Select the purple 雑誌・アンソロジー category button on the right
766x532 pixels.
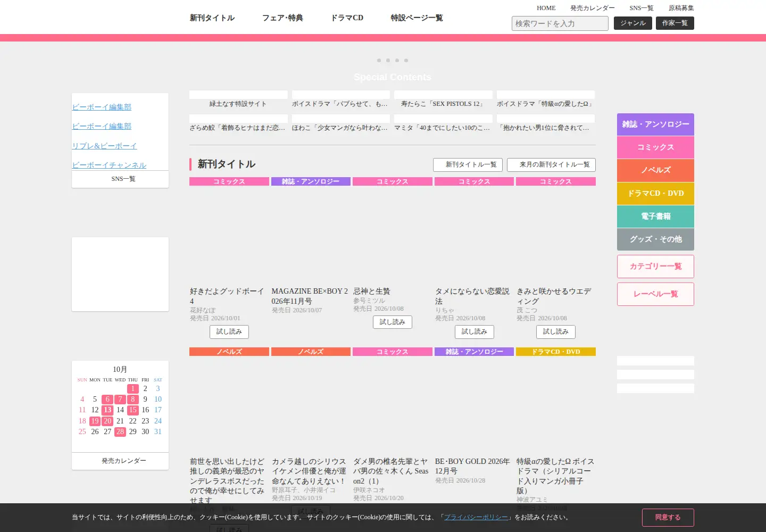pyautogui.click(x=655, y=124)
